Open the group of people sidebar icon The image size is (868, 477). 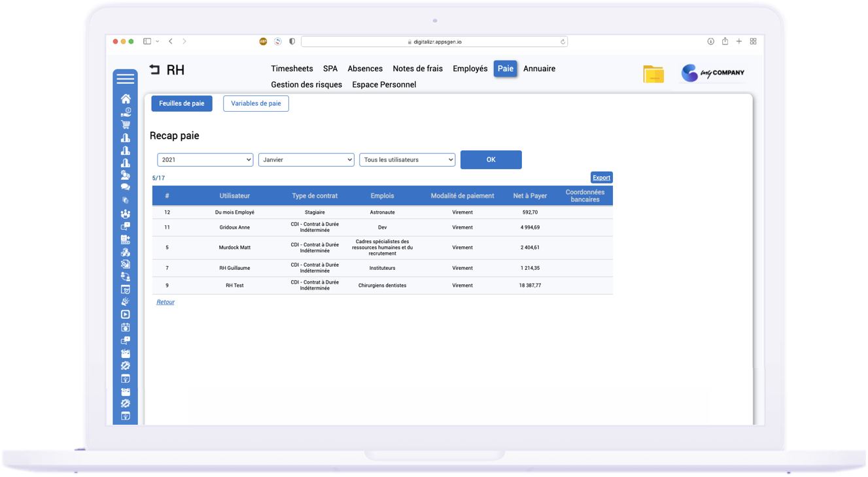pyautogui.click(x=126, y=214)
